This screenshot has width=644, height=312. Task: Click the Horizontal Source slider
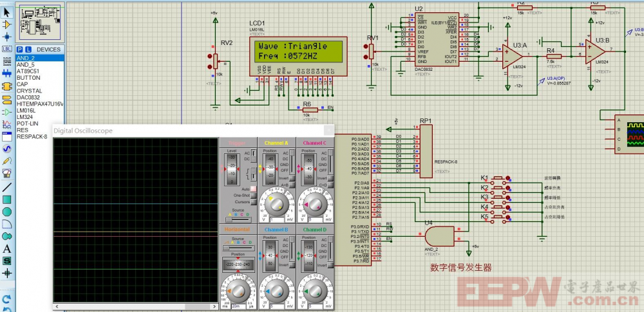(238, 248)
